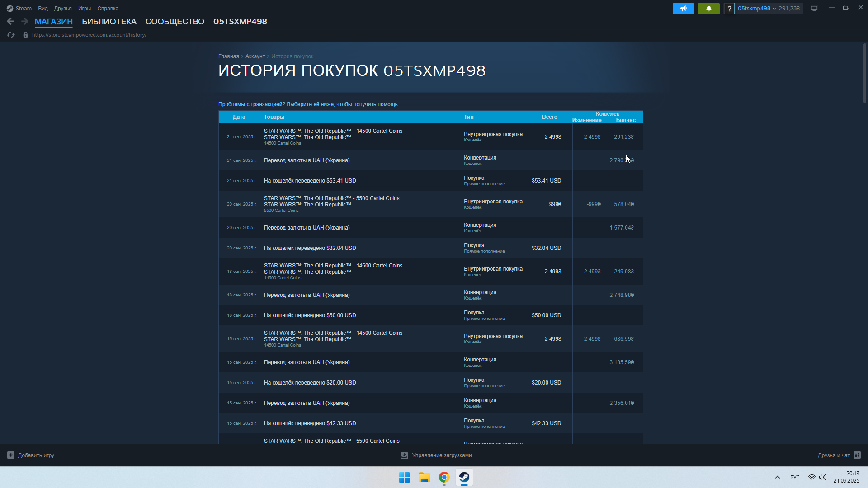This screenshot has height=488, width=868.
Task: Launch Google Chrome from taskbar
Action: [444, 477]
